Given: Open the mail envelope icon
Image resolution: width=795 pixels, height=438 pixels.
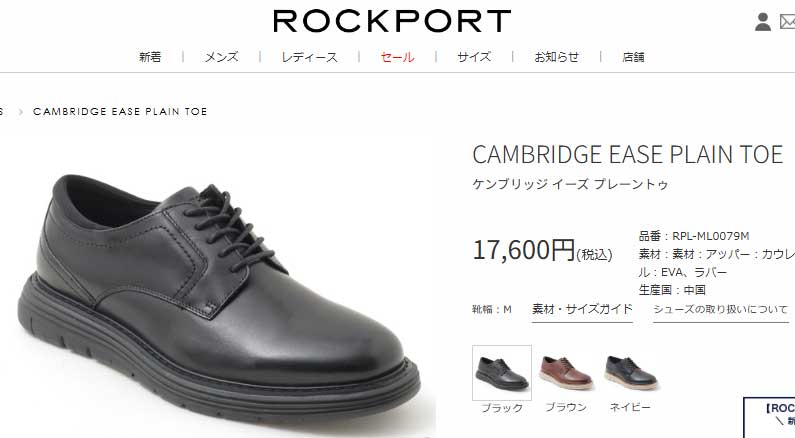Looking at the screenshot, I should coord(787,22).
